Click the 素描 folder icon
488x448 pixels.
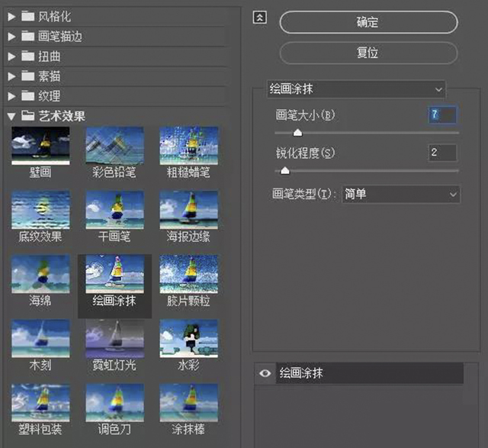27,76
